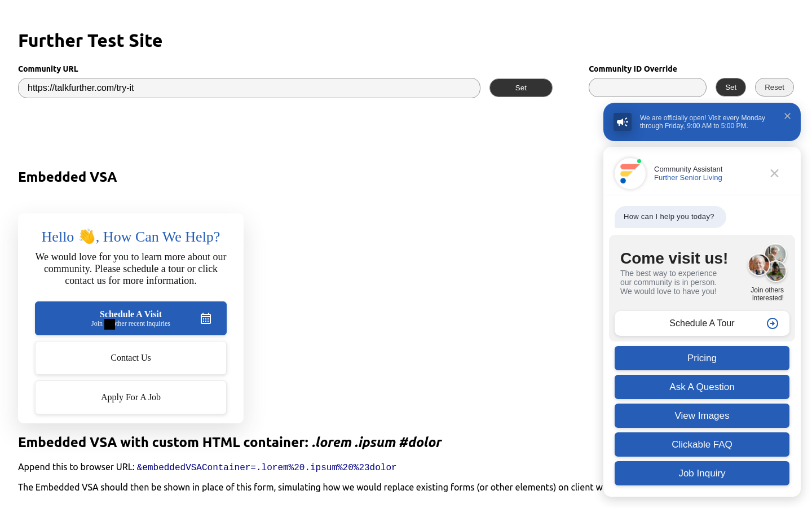Choose Clickable FAQ option

tap(701, 445)
